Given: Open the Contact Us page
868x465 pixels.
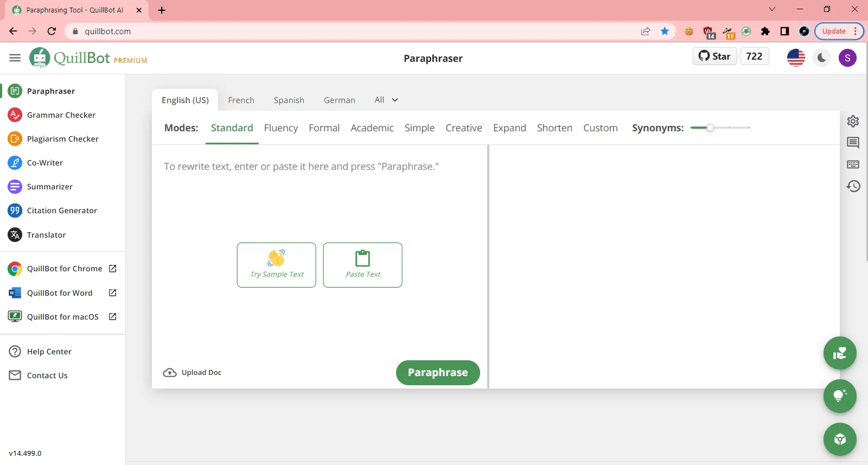Looking at the screenshot, I should coord(47,375).
